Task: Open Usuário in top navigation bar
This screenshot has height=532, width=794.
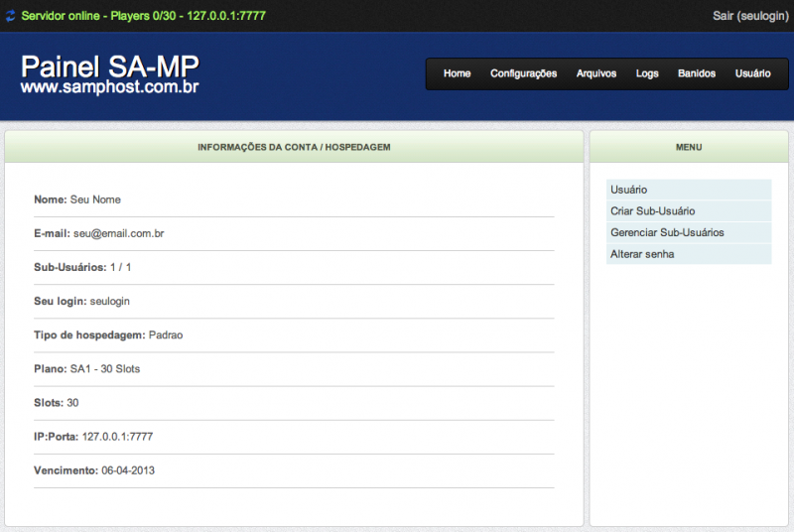Action: (x=752, y=73)
